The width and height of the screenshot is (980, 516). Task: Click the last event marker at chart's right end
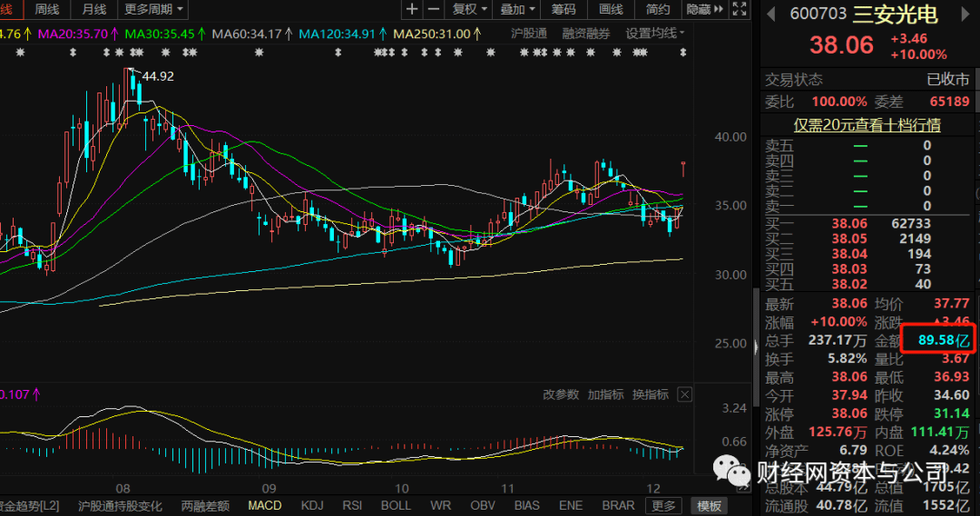pyautogui.click(x=682, y=53)
